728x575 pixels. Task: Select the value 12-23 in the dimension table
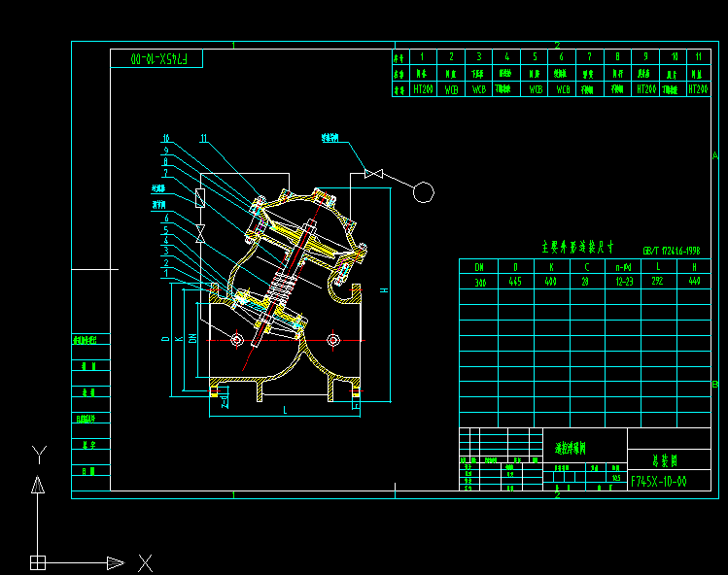(x=624, y=282)
